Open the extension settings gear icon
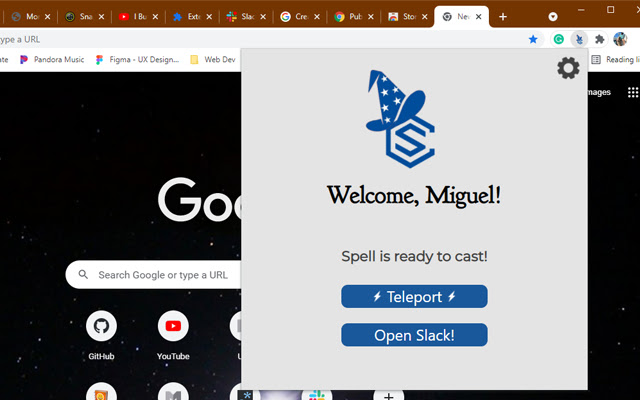Viewport: 640px width, 400px height. 568,68
